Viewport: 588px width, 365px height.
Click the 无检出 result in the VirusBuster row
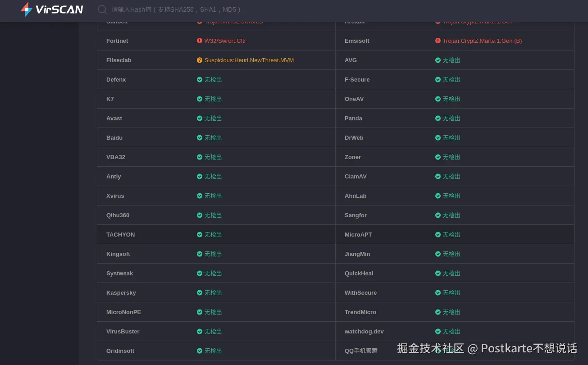213,331
